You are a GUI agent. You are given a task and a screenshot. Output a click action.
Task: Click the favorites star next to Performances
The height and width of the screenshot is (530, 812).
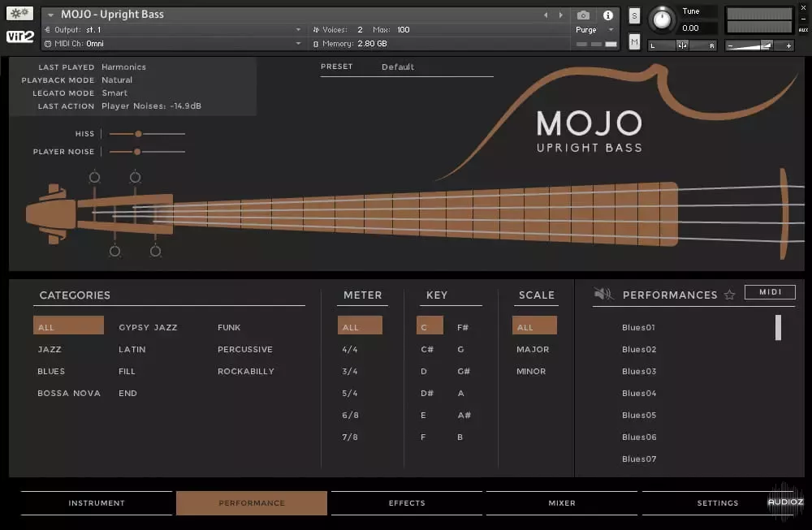point(729,295)
